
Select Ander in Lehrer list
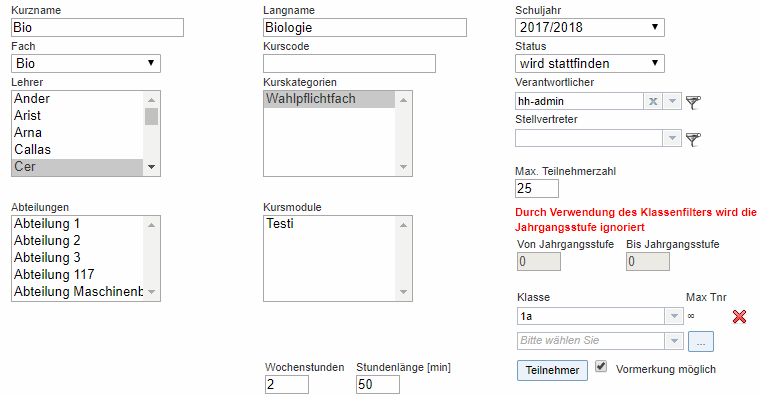(77, 99)
